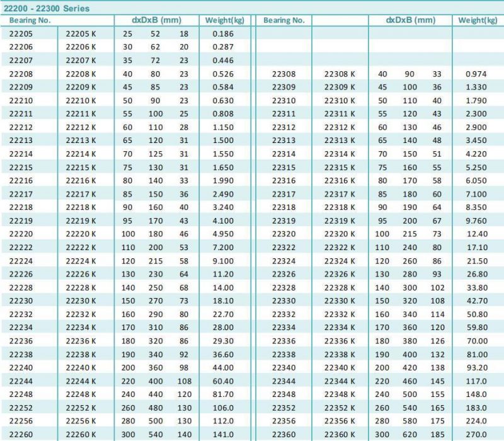Select weight value 7.100
This screenshot has height=441, width=504.
[x=476, y=194]
